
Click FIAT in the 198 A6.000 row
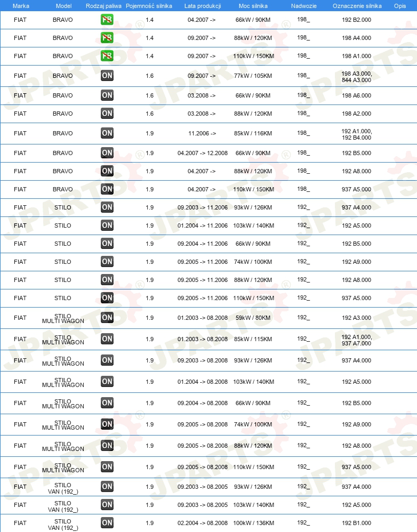pyautogui.click(x=20, y=95)
